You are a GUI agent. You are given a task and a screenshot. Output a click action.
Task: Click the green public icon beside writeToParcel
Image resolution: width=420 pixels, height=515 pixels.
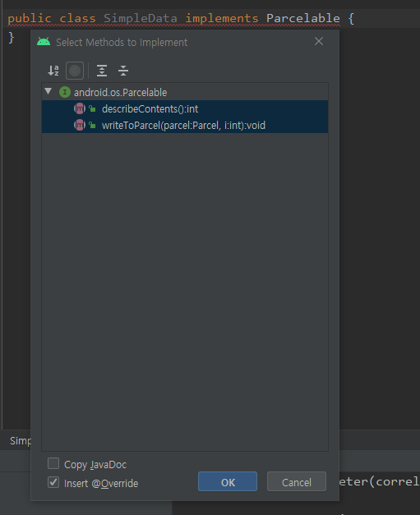pyautogui.click(x=92, y=125)
